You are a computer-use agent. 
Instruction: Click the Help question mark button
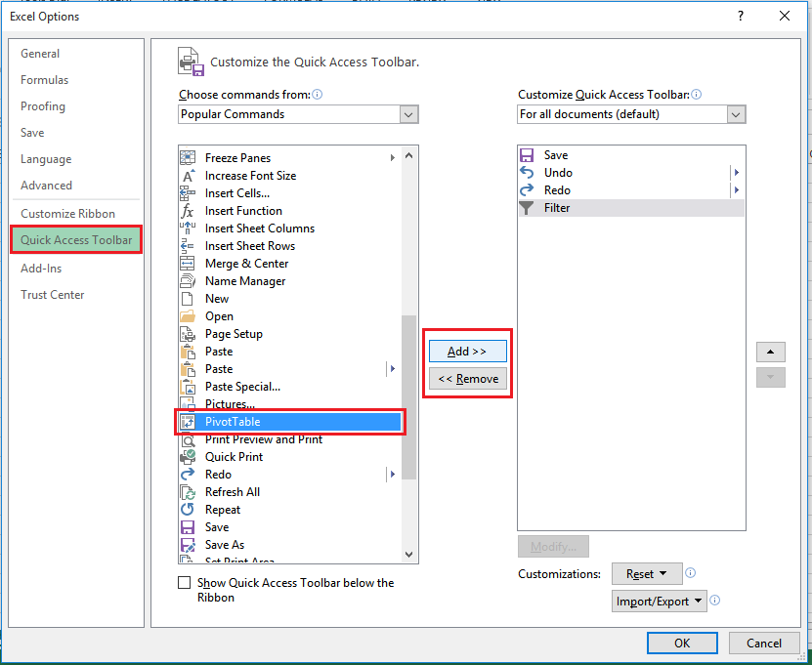(741, 16)
